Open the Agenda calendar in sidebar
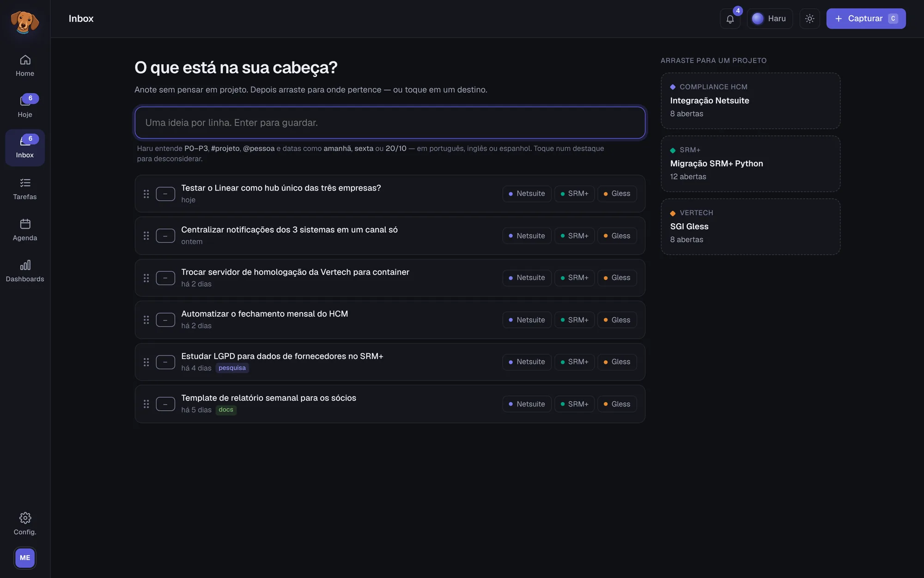Viewport: 924px width, 578px height. click(x=25, y=230)
